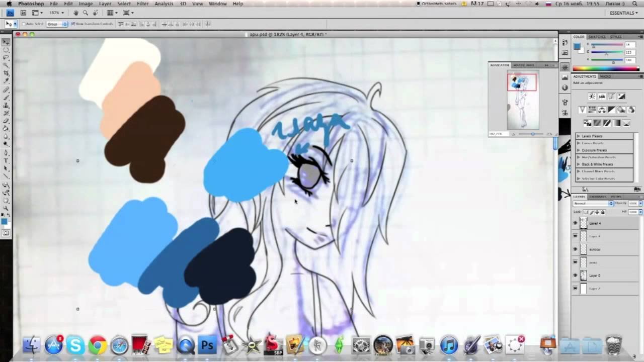
Task: Click the Levels adjustment icon
Action: click(x=602, y=97)
